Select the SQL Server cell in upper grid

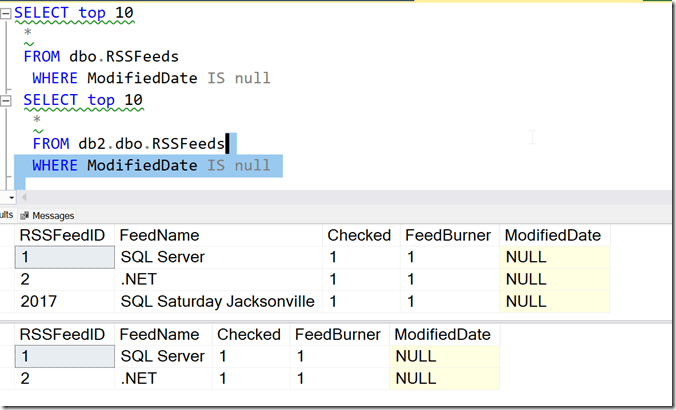pyautogui.click(x=219, y=257)
